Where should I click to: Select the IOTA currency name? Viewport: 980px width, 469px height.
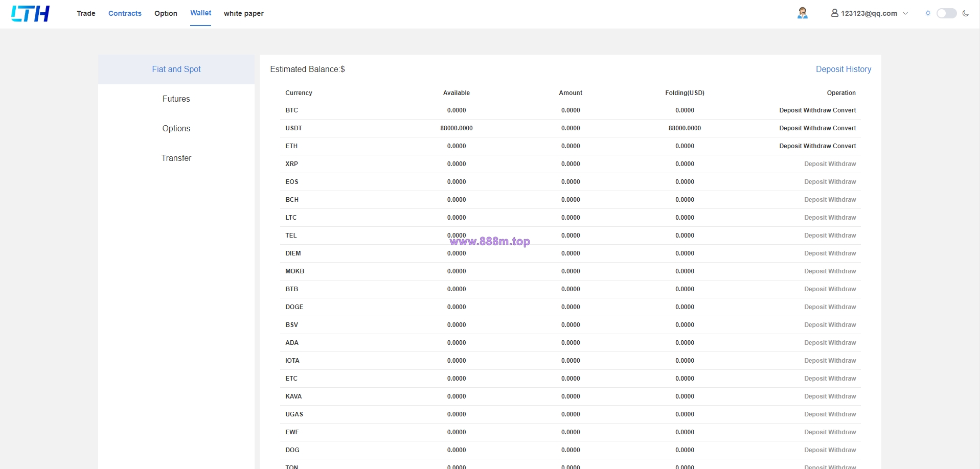click(x=292, y=361)
